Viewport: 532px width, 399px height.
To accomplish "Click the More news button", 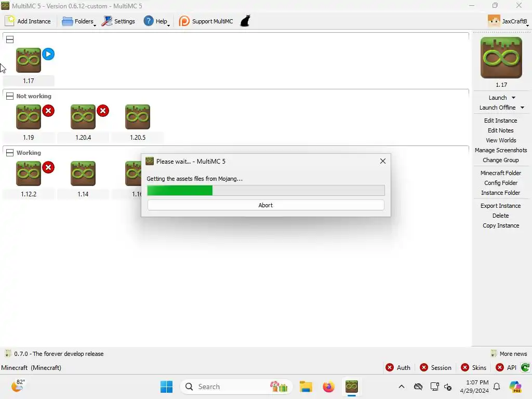I will tap(509, 353).
